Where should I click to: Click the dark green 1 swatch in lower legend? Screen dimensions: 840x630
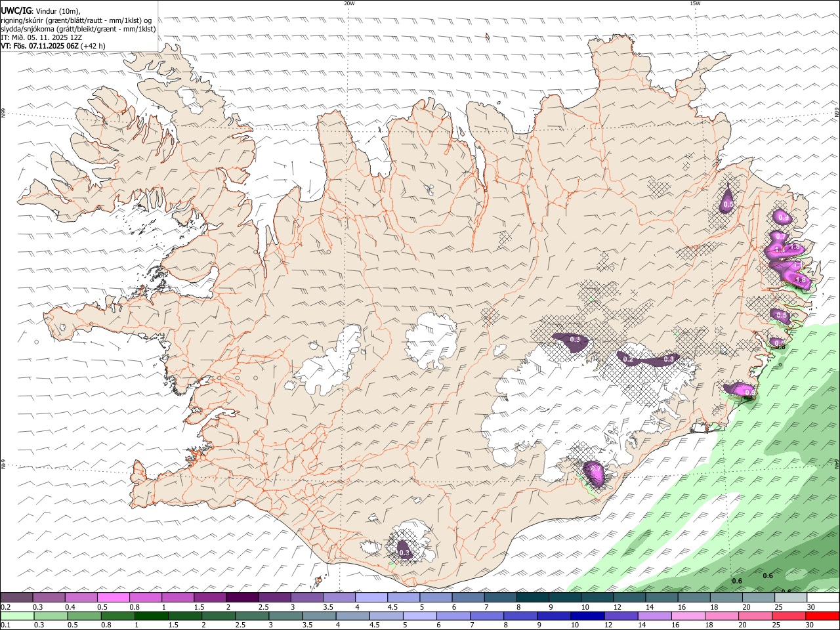coord(150,616)
